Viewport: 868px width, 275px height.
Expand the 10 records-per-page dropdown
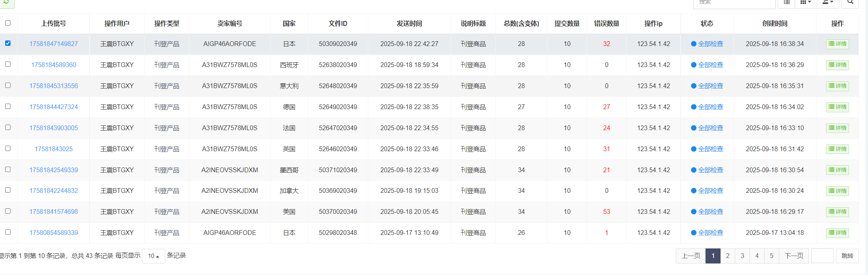[153, 256]
